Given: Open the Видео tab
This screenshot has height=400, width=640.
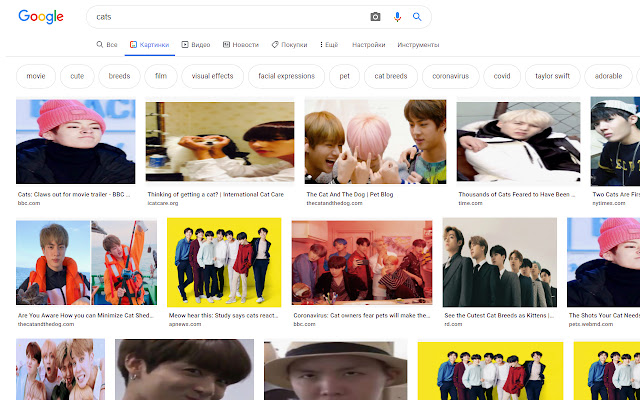Looking at the screenshot, I should pyautogui.click(x=196, y=45).
